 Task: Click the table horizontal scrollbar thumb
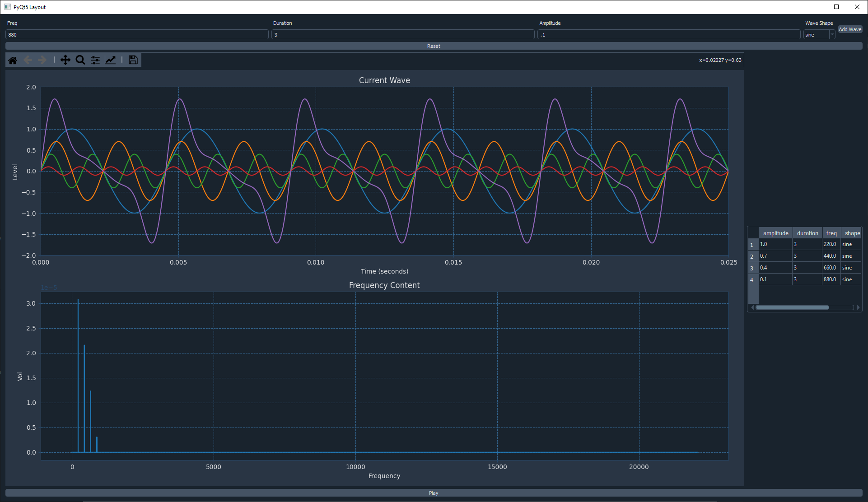coord(793,307)
